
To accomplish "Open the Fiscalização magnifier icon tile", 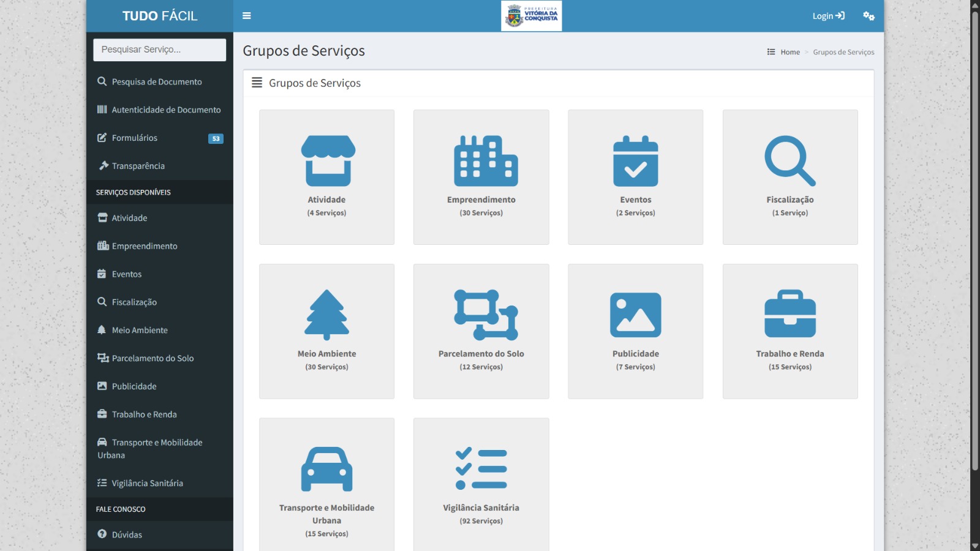I will tap(790, 161).
